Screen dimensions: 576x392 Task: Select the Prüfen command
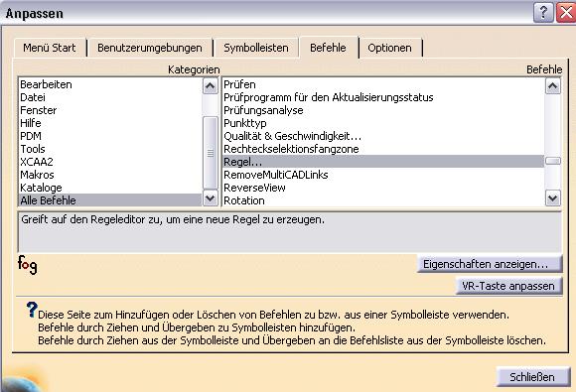tap(383, 84)
